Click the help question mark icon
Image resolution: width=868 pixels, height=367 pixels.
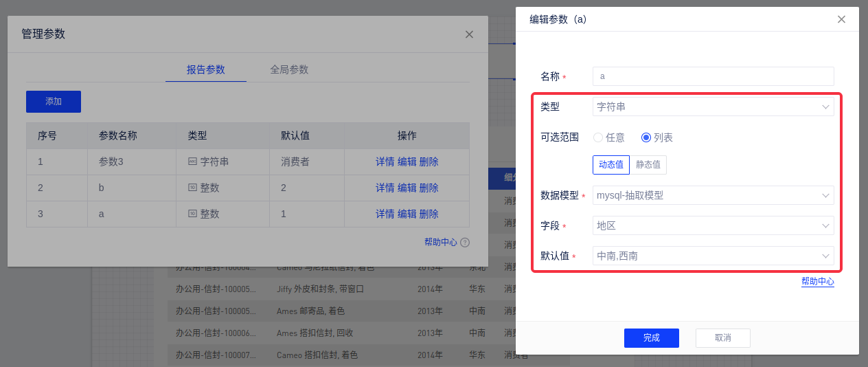[x=465, y=243]
